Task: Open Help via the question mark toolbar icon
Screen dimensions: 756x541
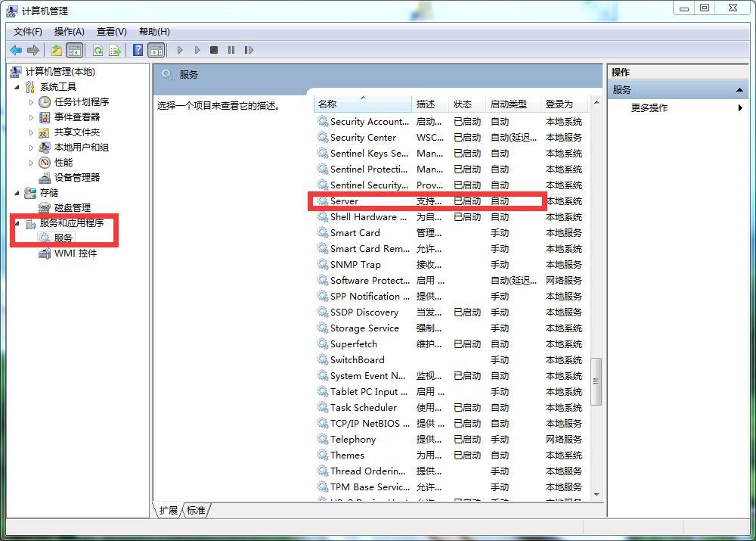Action: [x=137, y=50]
